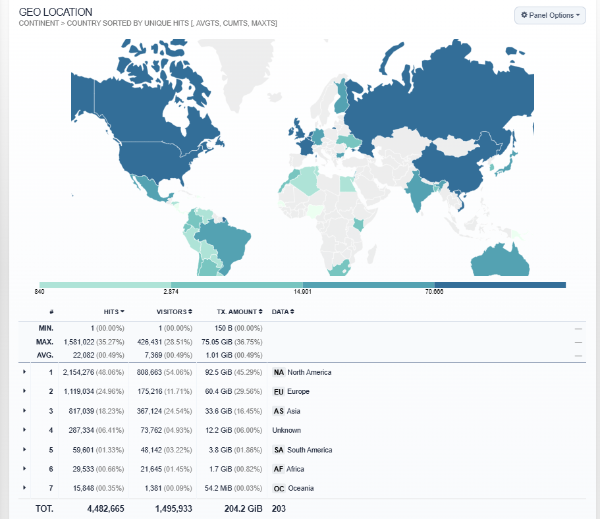Click AVG hits value 22,082
Image resolution: width=600 pixels, height=519 pixels.
tap(83, 355)
